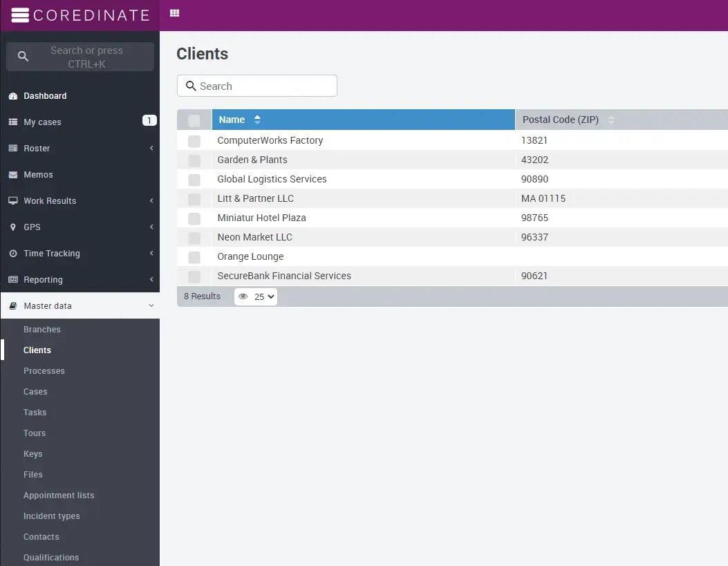Click the Name column sort arrows
The image size is (728, 566).
point(257,120)
